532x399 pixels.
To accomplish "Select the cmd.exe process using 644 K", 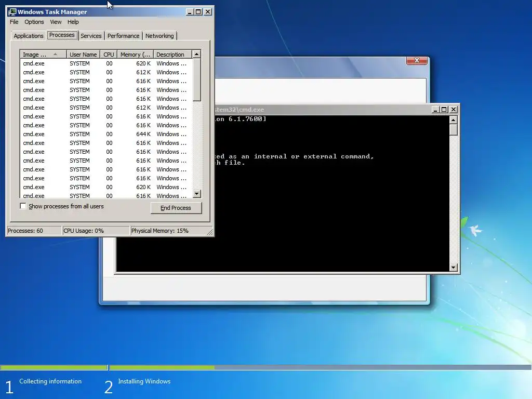I will coord(106,134).
